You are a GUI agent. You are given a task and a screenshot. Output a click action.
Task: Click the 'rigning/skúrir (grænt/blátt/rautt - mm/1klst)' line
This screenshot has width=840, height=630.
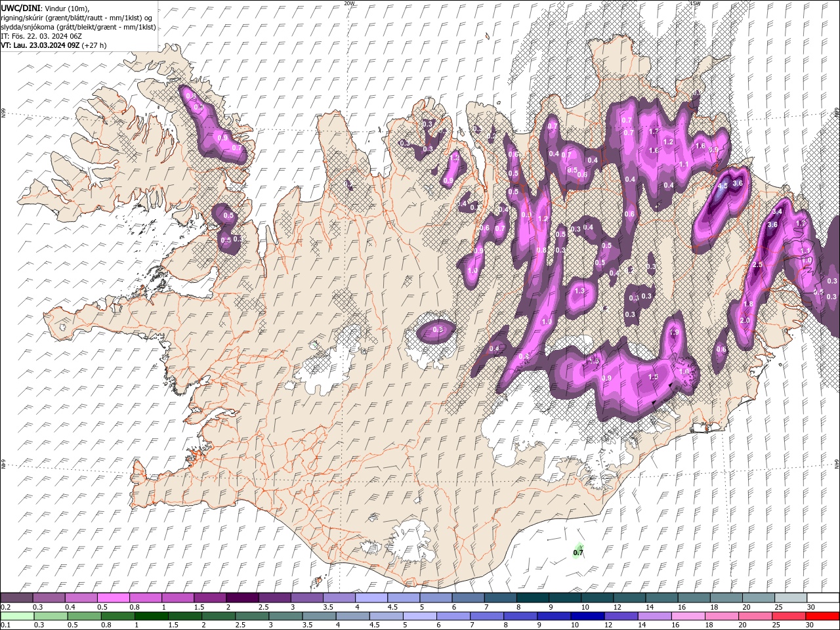(77, 18)
